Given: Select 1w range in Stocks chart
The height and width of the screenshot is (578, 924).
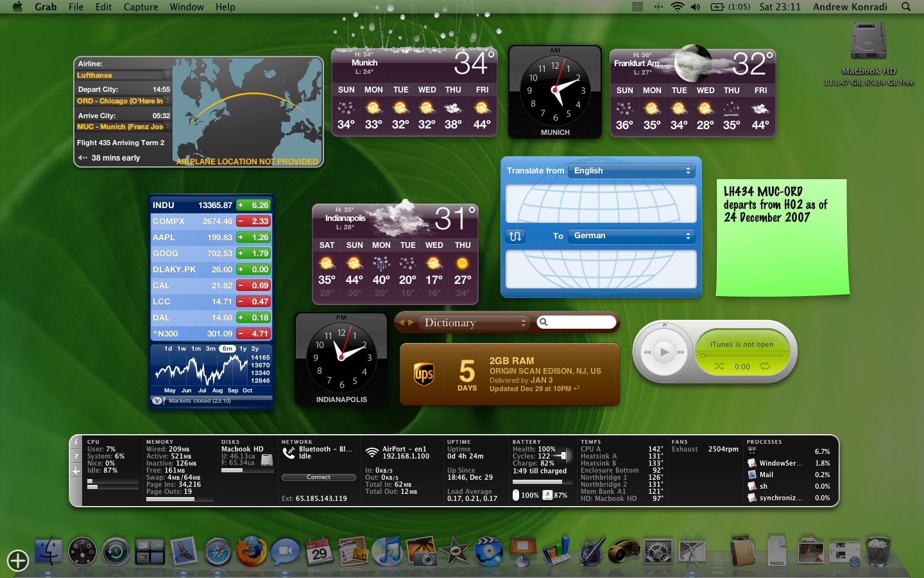Looking at the screenshot, I should [x=182, y=349].
